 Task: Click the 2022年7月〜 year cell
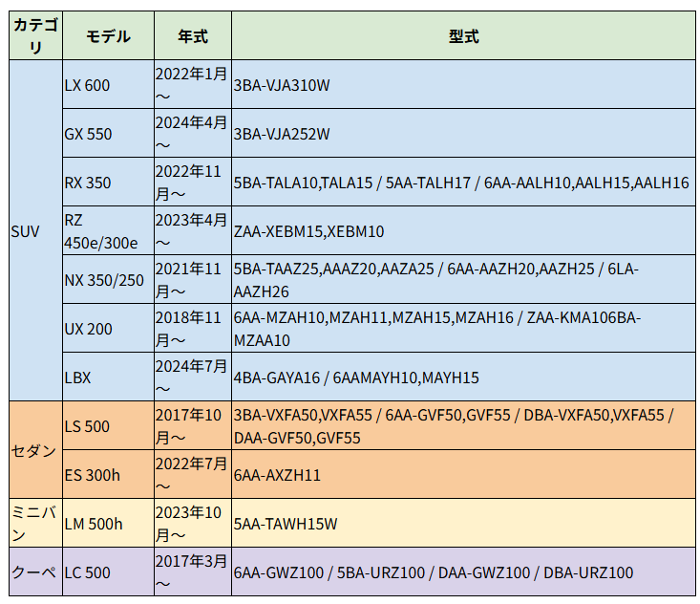(x=193, y=474)
